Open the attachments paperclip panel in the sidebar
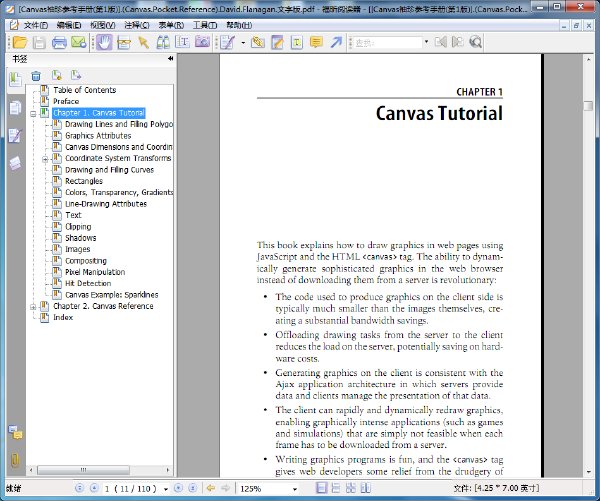 (15, 460)
